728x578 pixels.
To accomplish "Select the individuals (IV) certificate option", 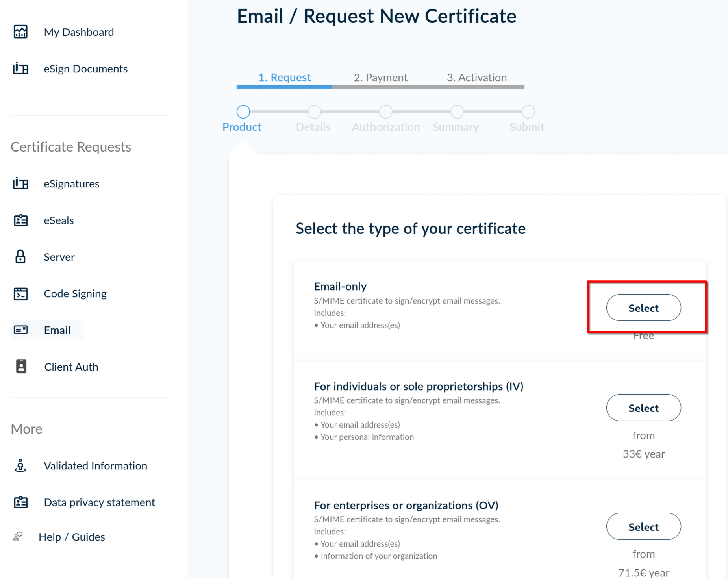I will pos(643,408).
